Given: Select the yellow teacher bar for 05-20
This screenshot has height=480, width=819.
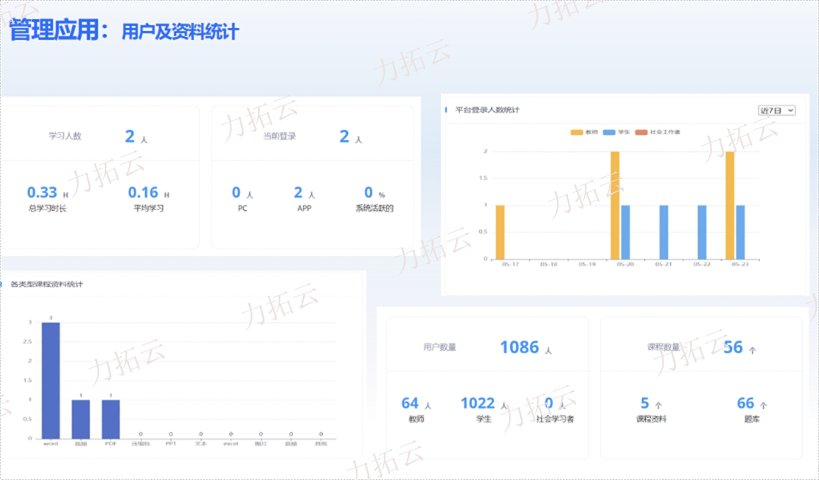Looking at the screenshot, I should pos(615,205).
